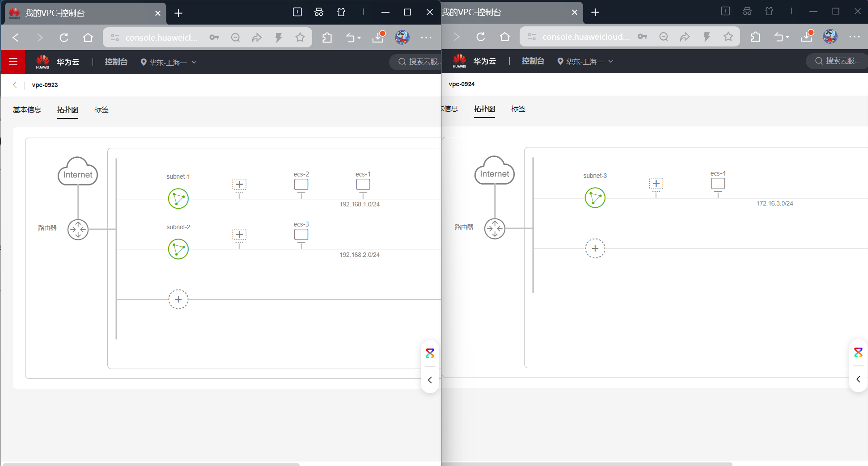Click the 192.168.1.0/24 CIDR label
868x466 pixels.
pos(360,204)
